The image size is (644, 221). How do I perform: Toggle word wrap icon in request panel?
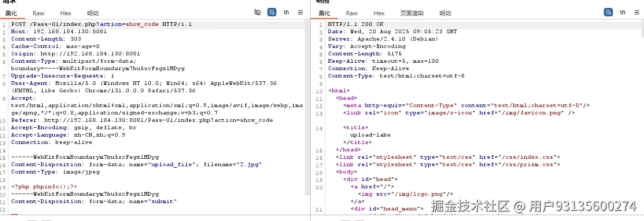point(272,12)
